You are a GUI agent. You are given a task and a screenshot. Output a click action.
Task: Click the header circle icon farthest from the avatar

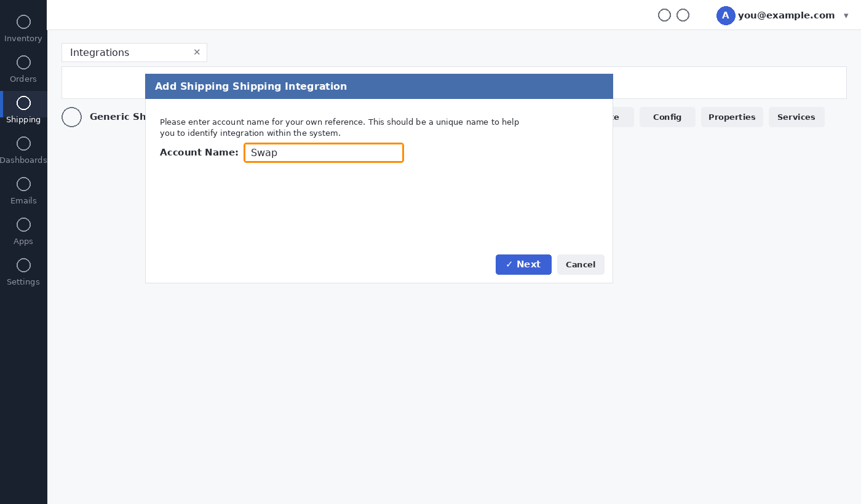(x=664, y=15)
